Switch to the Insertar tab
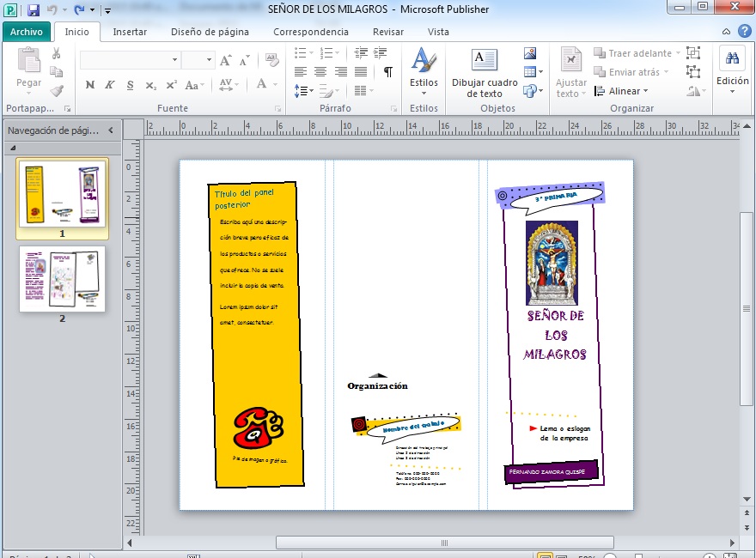756x558 pixels. point(130,32)
